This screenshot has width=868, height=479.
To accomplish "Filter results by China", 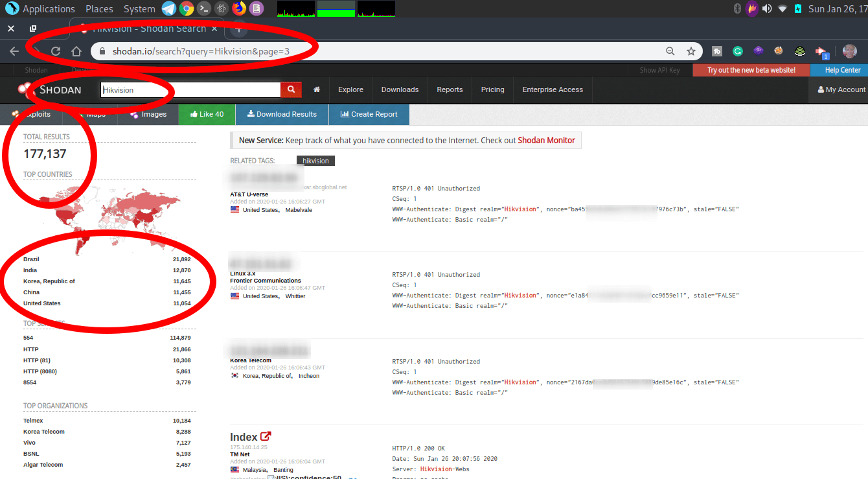I will coord(107,292).
